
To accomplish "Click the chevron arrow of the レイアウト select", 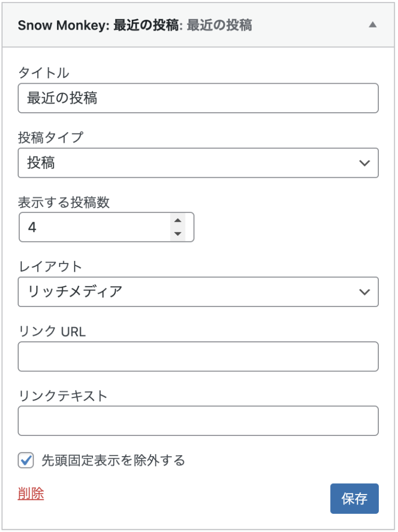I will pos(364,292).
